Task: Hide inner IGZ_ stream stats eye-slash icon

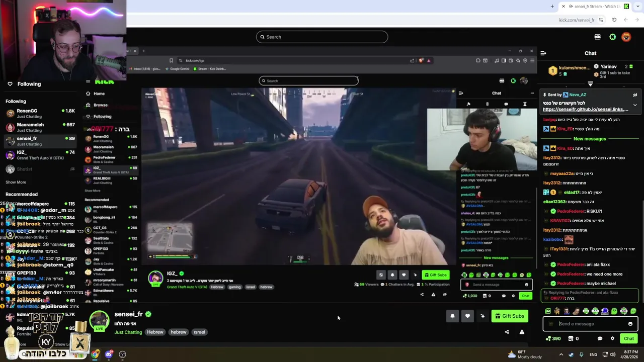Action: [x=445, y=295]
